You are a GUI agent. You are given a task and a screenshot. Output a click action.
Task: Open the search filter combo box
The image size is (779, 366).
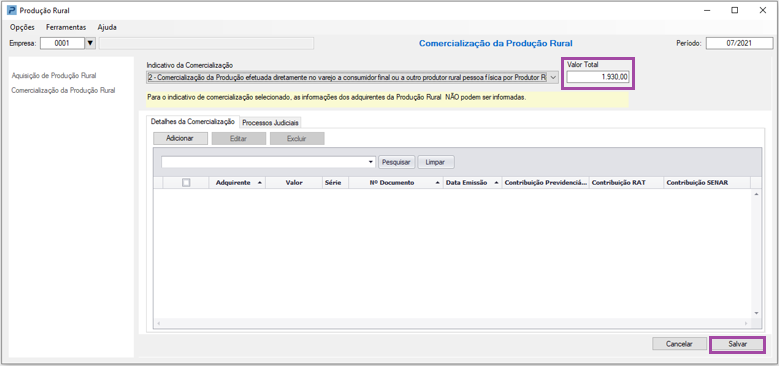tap(268, 162)
